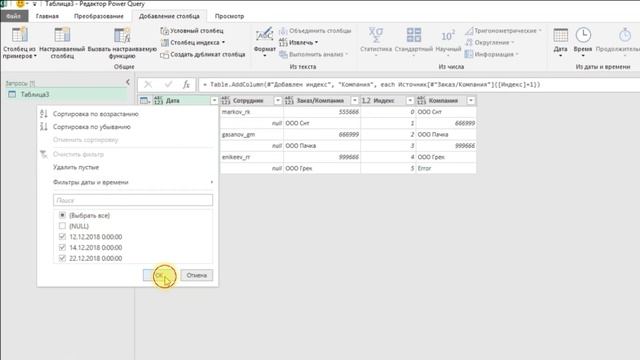Choose Удалить пустые in filter menu
This screenshot has width=640, height=360.
(x=76, y=167)
